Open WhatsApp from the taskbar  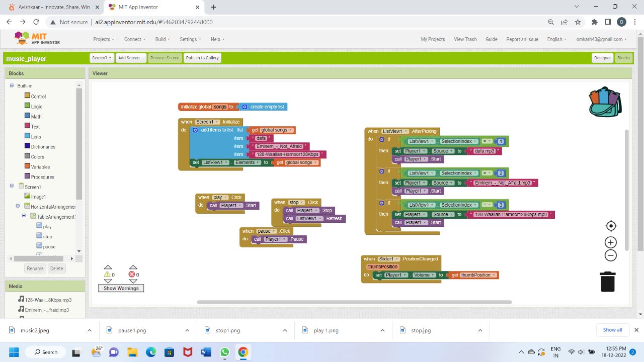224,352
